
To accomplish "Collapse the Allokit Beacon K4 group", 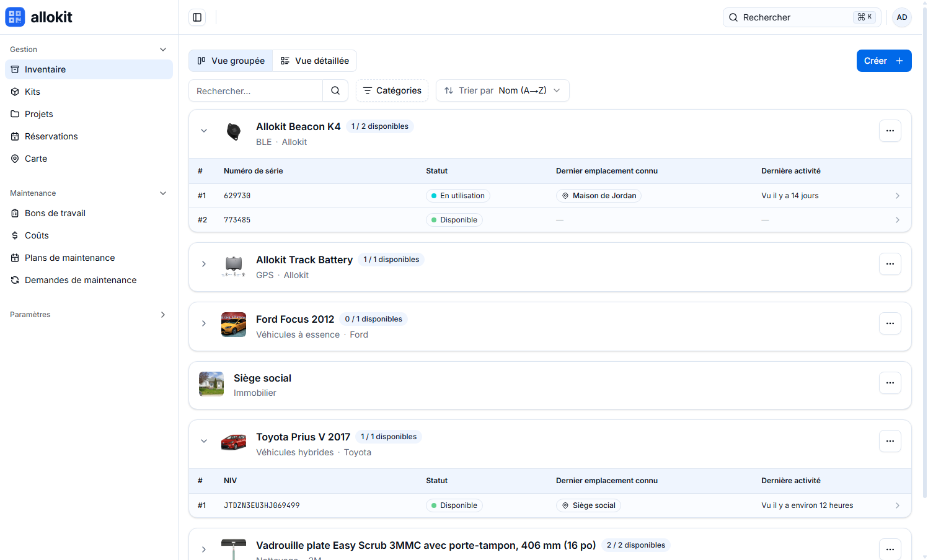I will click(204, 131).
